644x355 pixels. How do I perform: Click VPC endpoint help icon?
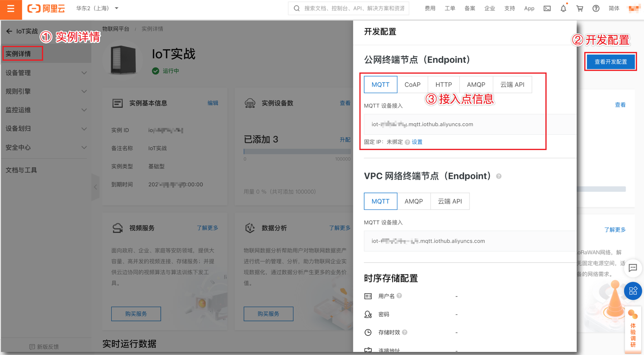pos(499,176)
